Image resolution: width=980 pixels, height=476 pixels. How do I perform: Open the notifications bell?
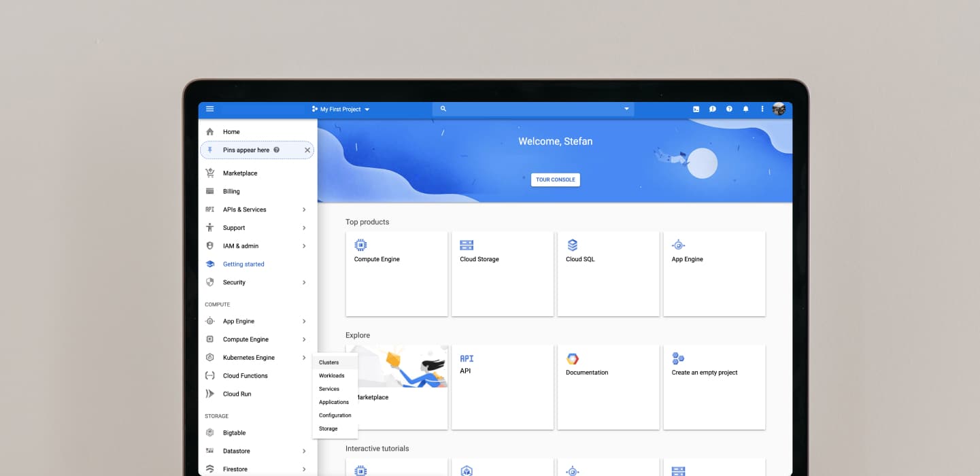[746, 109]
